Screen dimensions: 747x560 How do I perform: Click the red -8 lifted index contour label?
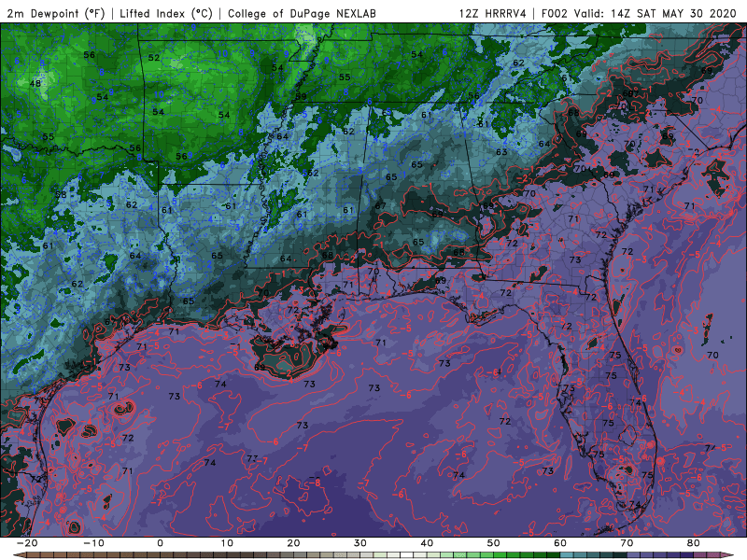(x=315, y=483)
